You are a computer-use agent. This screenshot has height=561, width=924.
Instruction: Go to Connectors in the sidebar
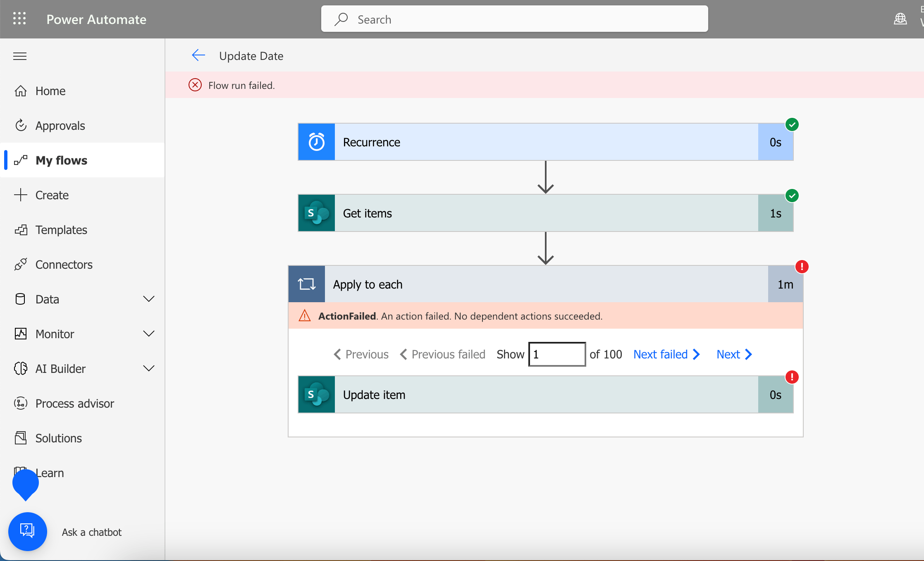(64, 265)
